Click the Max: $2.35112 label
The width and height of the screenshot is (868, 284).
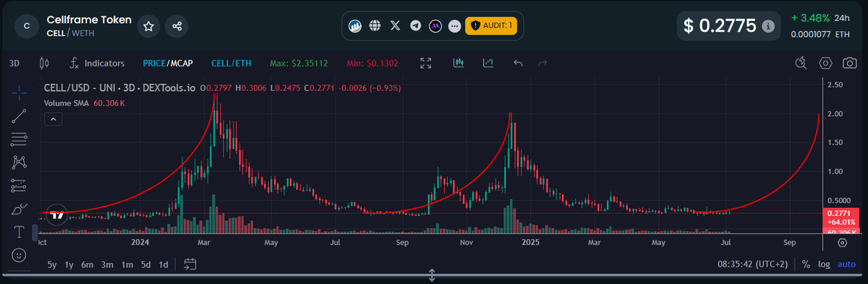(x=299, y=63)
